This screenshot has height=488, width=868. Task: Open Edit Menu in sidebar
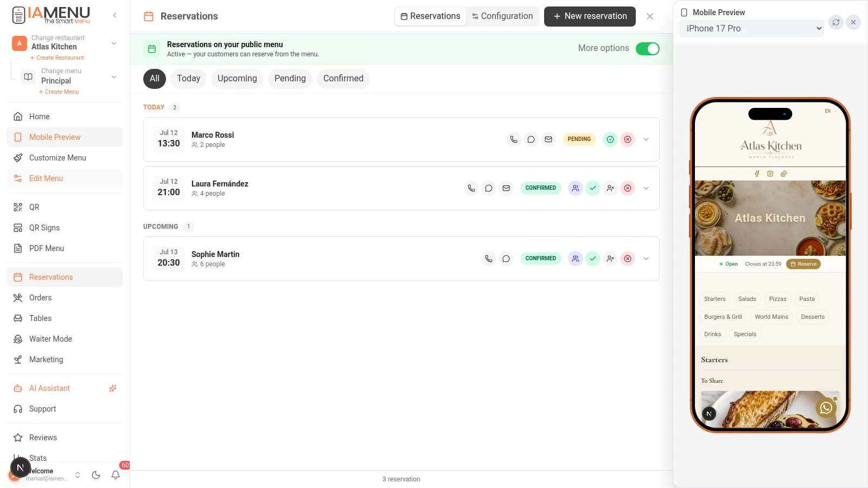[65, 178]
